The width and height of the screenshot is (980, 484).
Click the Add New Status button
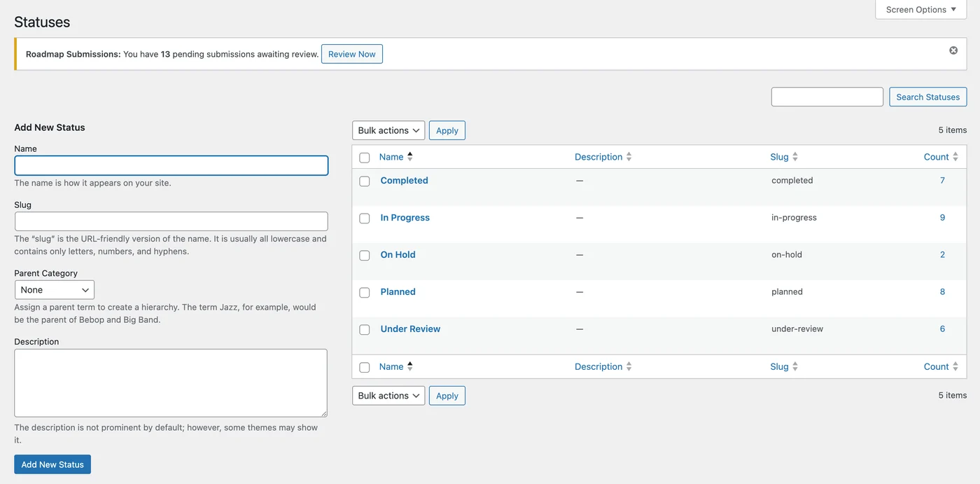[52, 464]
